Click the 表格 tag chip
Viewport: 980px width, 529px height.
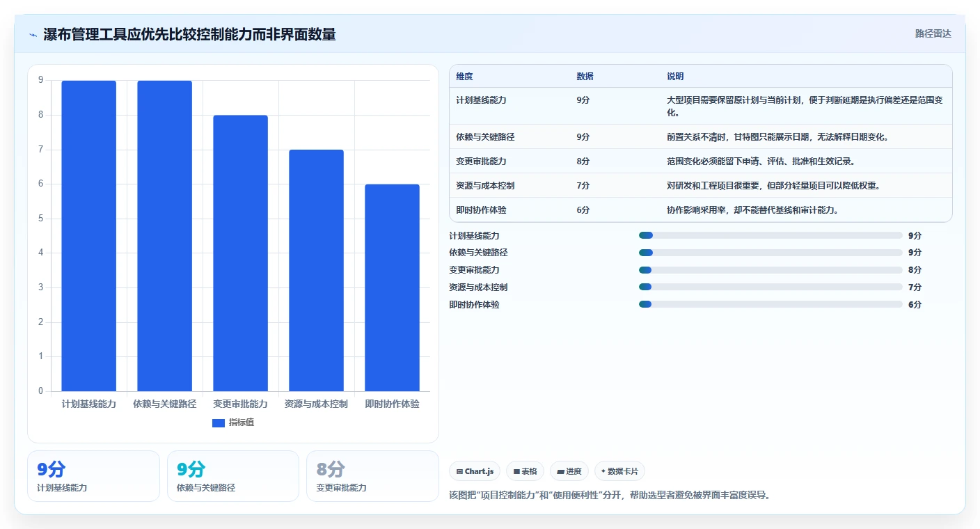coord(525,471)
